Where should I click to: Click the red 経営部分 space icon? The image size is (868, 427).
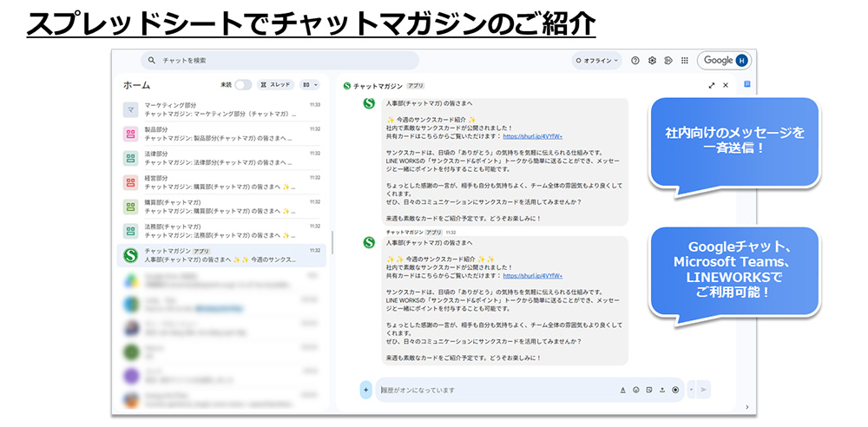tap(130, 182)
